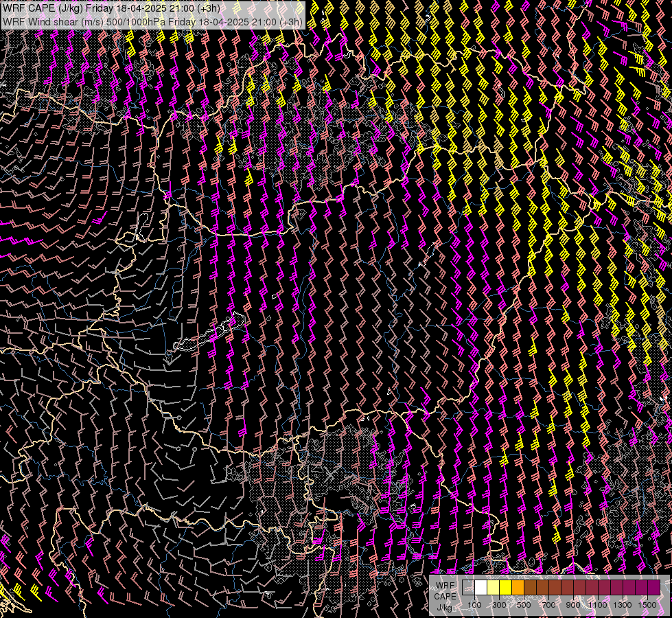672x618 pixels.
Task: Click the 1500 legend value
Action: [647, 605]
